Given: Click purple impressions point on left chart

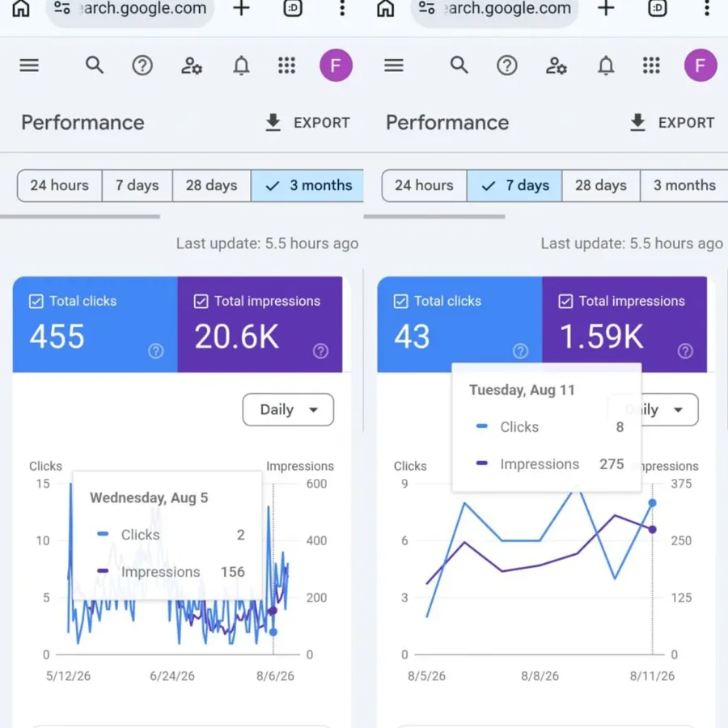Looking at the screenshot, I should pos(273,611).
